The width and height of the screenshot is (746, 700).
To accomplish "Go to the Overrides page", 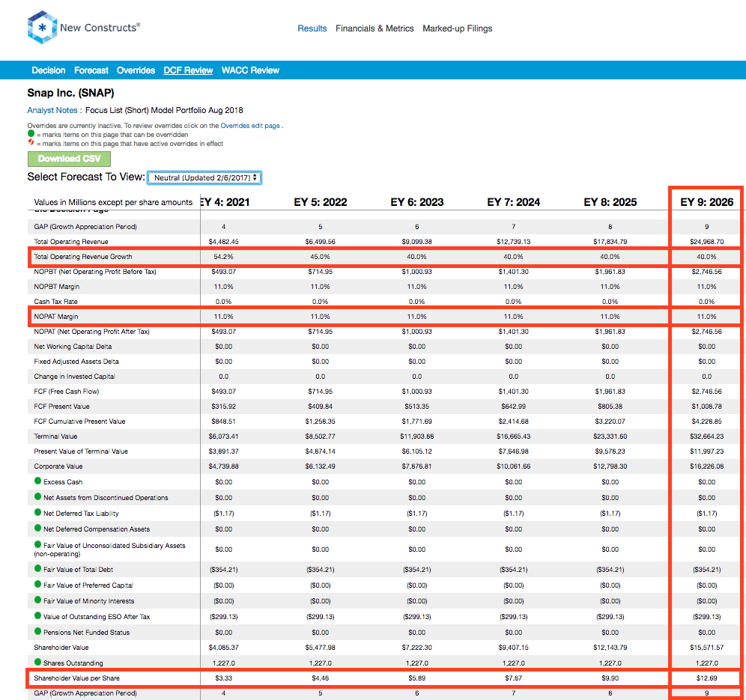I will [136, 70].
